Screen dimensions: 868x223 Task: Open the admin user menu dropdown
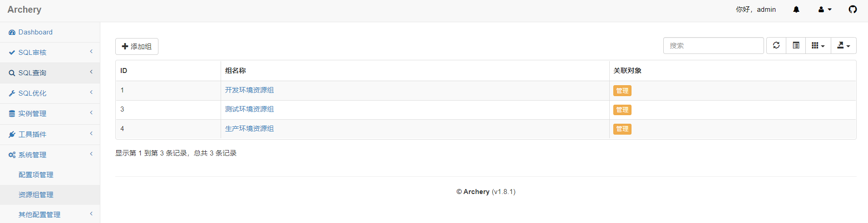click(x=825, y=10)
